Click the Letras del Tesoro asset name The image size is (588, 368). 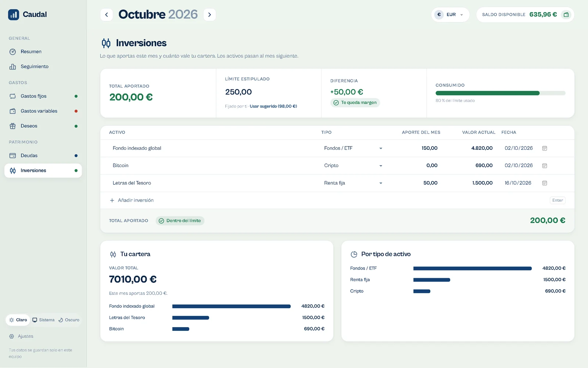tap(132, 183)
